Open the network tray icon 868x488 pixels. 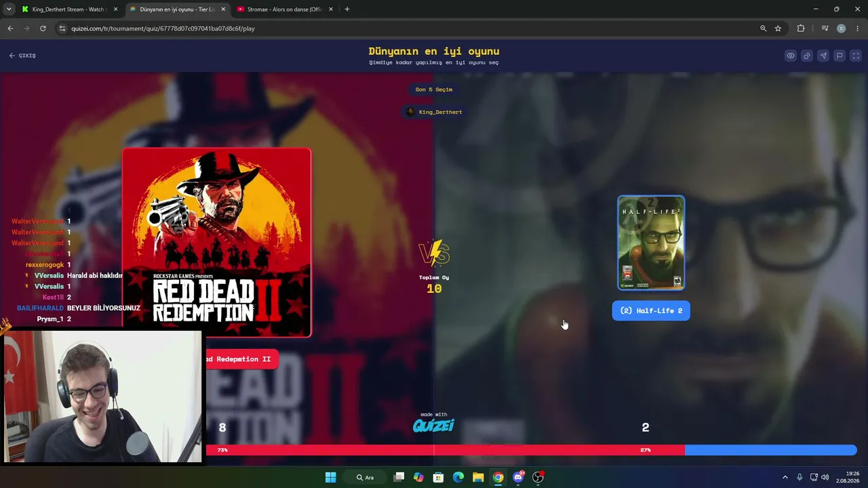814,477
